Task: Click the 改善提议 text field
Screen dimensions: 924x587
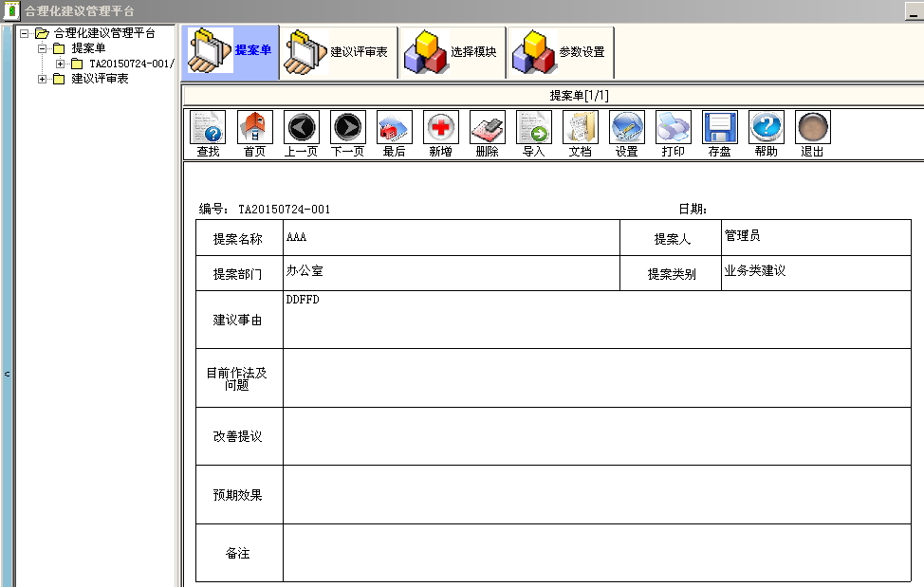Action: [596, 436]
